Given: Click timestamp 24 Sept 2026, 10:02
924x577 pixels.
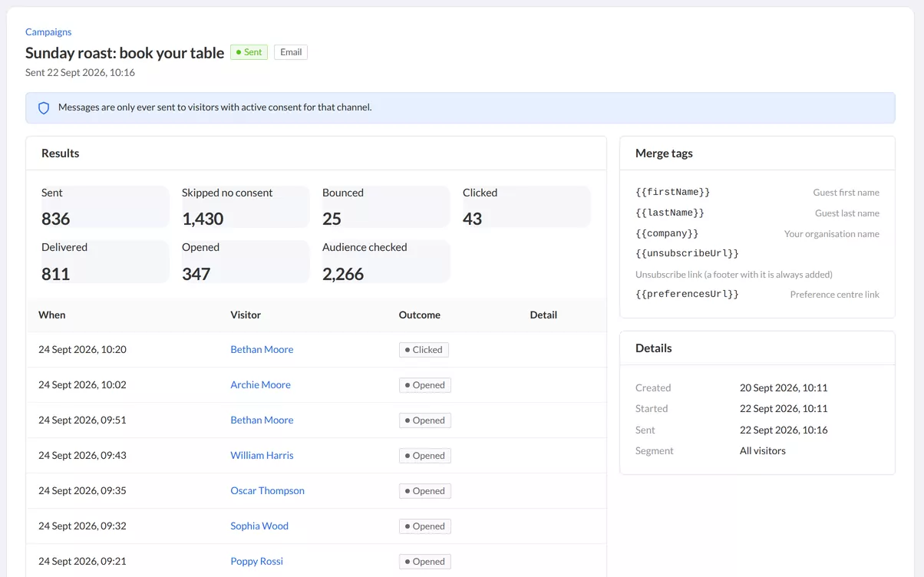Looking at the screenshot, I should point(82,384).
